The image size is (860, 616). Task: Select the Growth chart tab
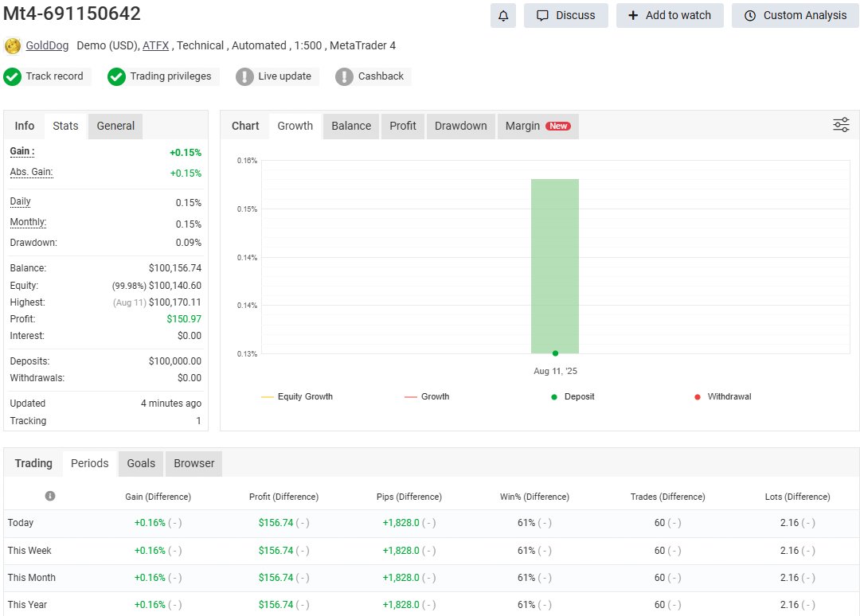click(x=295, y=126)
